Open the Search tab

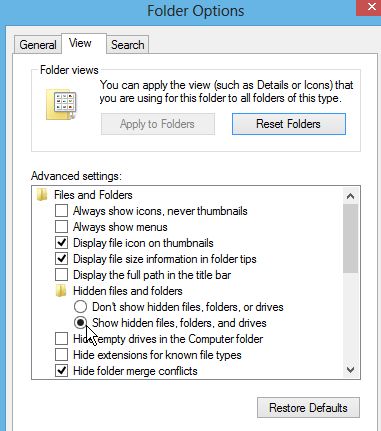[x=128, y=45]
